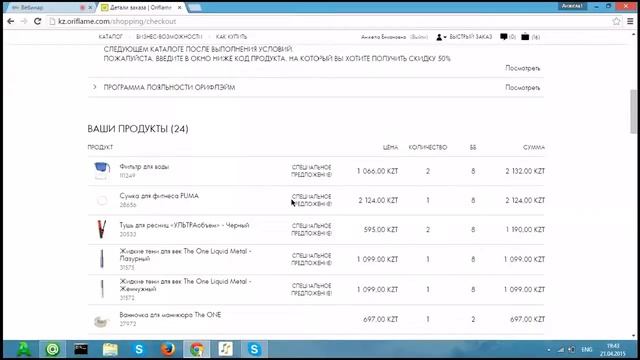Click Посмотреть in the loyalty program row

pos(522,87)
